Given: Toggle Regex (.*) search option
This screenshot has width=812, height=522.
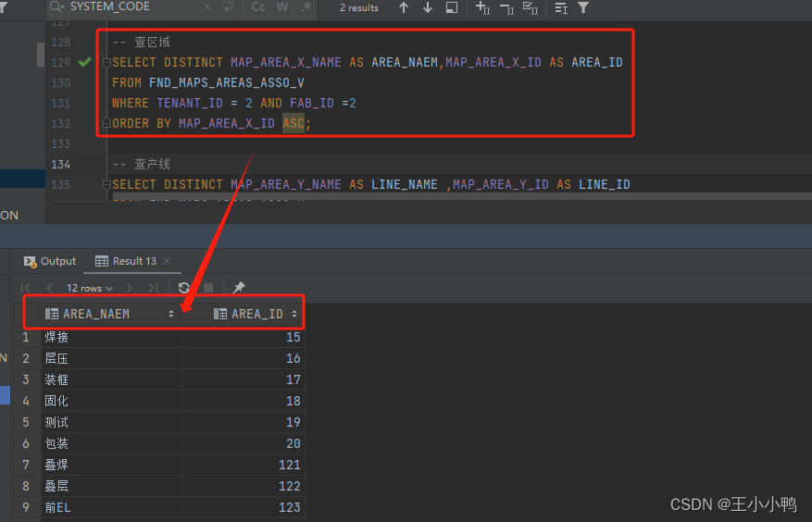Looking at the screenshot, I should 306,6.
